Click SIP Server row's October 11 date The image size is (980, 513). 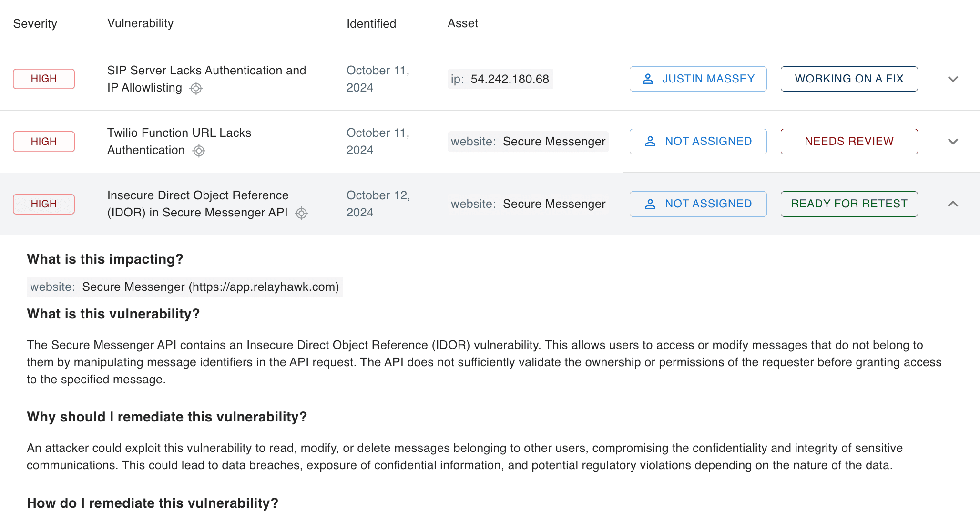pos(378,79)
